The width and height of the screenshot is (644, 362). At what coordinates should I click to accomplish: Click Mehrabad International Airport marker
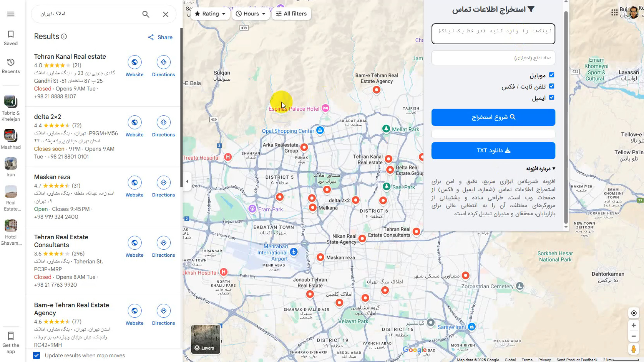coord(294,252)
